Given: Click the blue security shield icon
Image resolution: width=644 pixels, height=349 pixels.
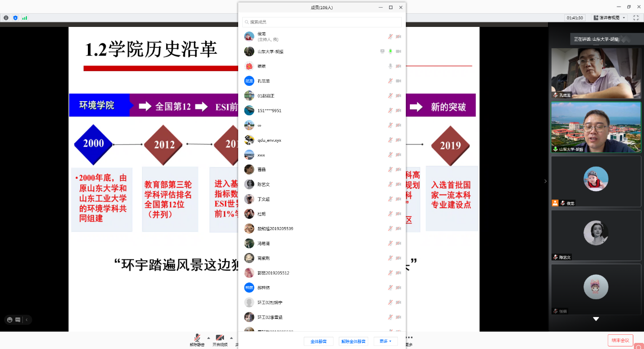Looking at the screenshot, I should click(15, 18).
